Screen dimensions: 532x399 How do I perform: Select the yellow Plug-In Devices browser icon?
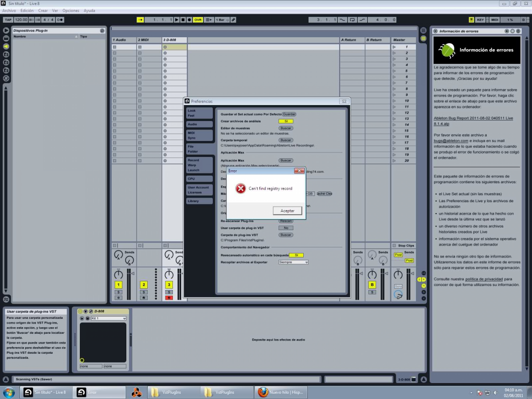(x=6, y=46)
